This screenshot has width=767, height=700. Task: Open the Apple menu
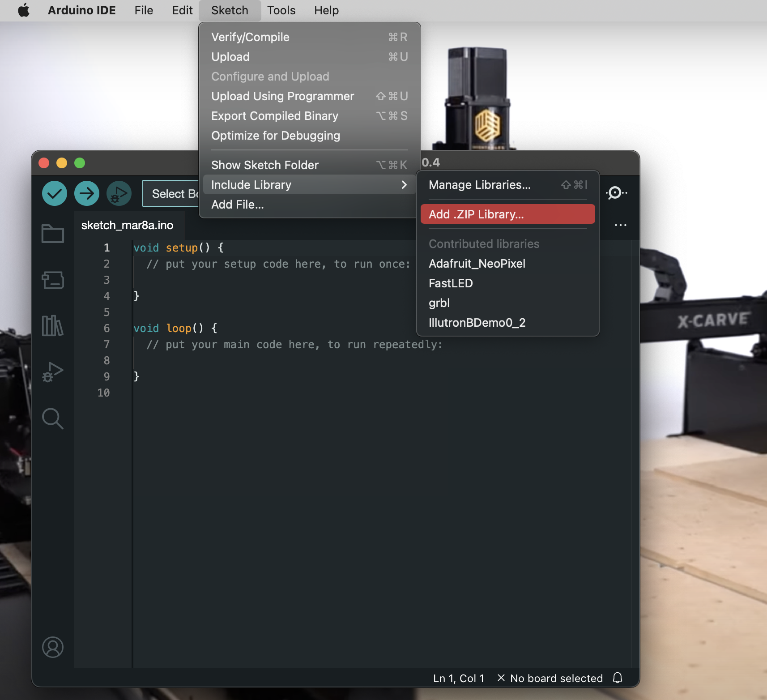24,10
